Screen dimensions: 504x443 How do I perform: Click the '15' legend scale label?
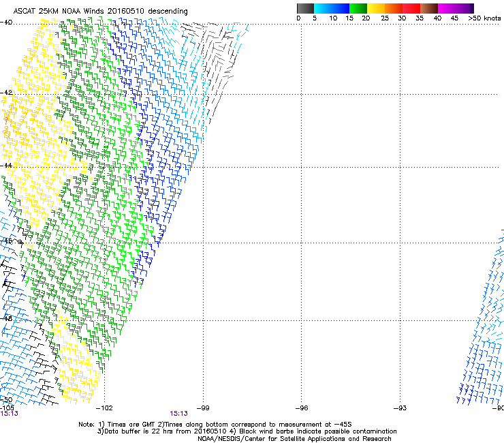(x=349, y=18)
